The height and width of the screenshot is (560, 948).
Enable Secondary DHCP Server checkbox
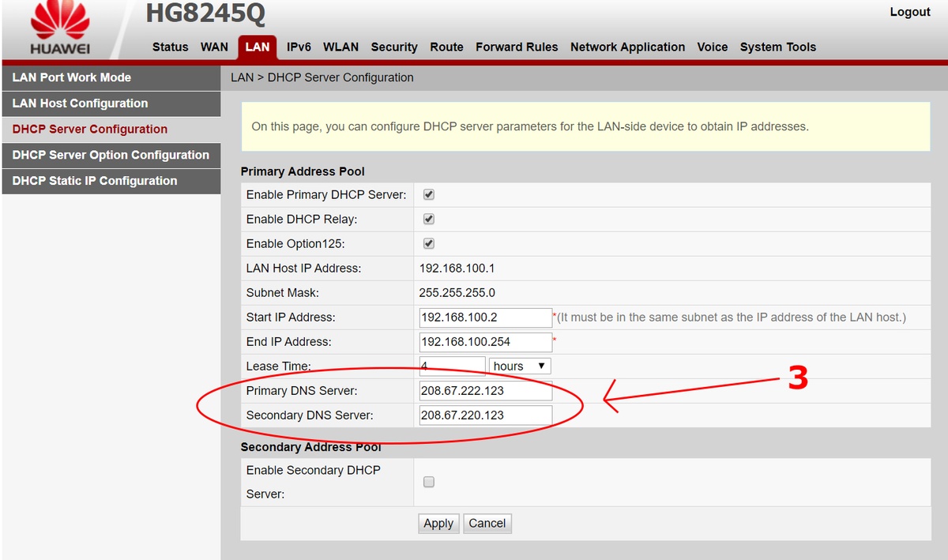click(429, 482)
